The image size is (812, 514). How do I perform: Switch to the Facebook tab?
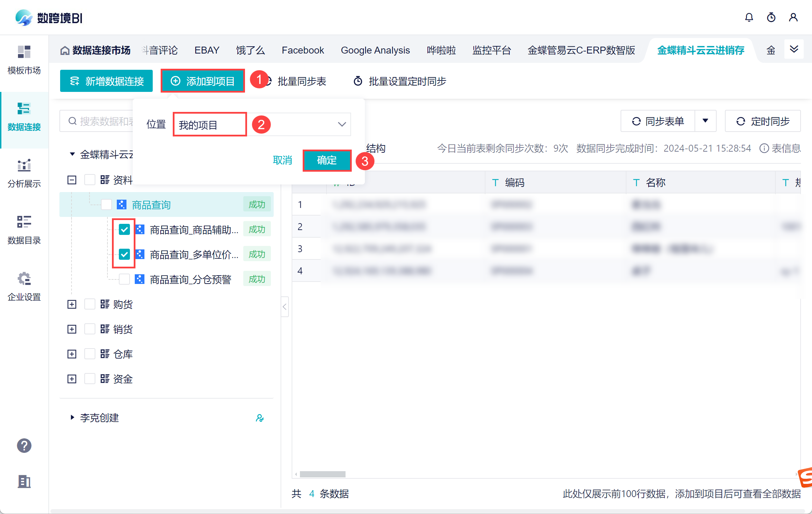(x=303, y=50)
